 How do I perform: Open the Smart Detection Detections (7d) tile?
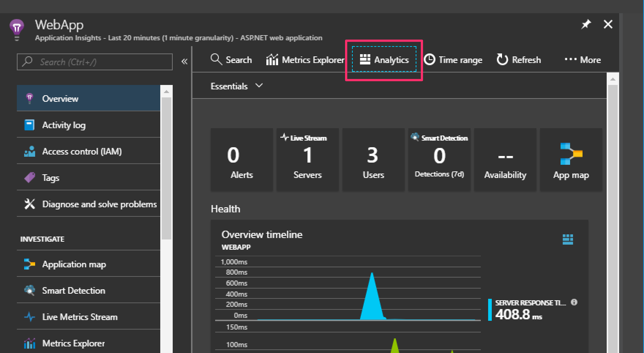tap(439, 159)
